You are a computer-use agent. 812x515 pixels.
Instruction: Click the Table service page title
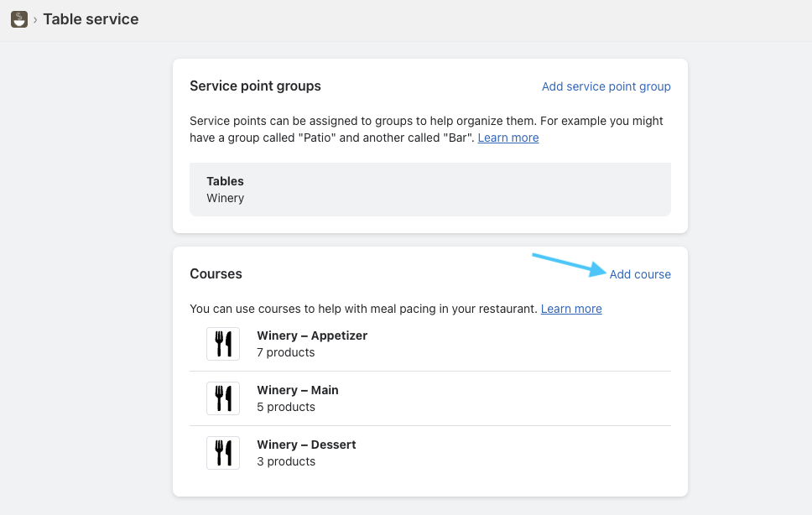pyautogui.click(x=91, y=19)
